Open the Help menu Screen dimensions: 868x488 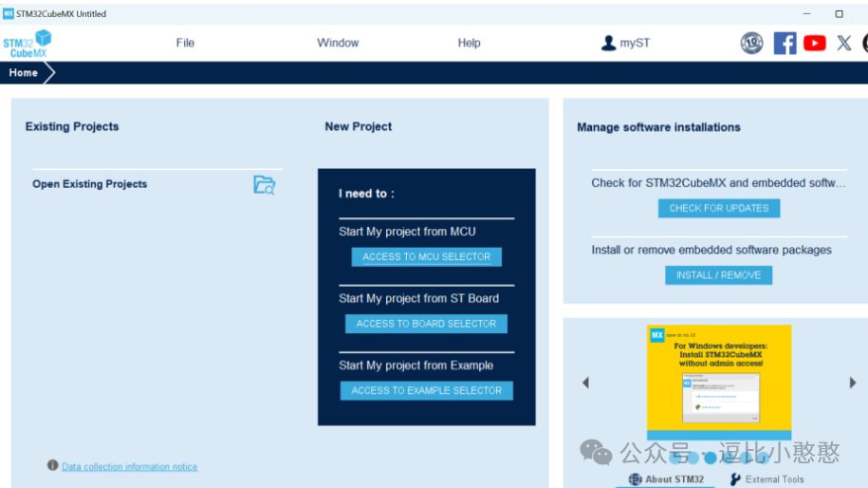(469, 43)
